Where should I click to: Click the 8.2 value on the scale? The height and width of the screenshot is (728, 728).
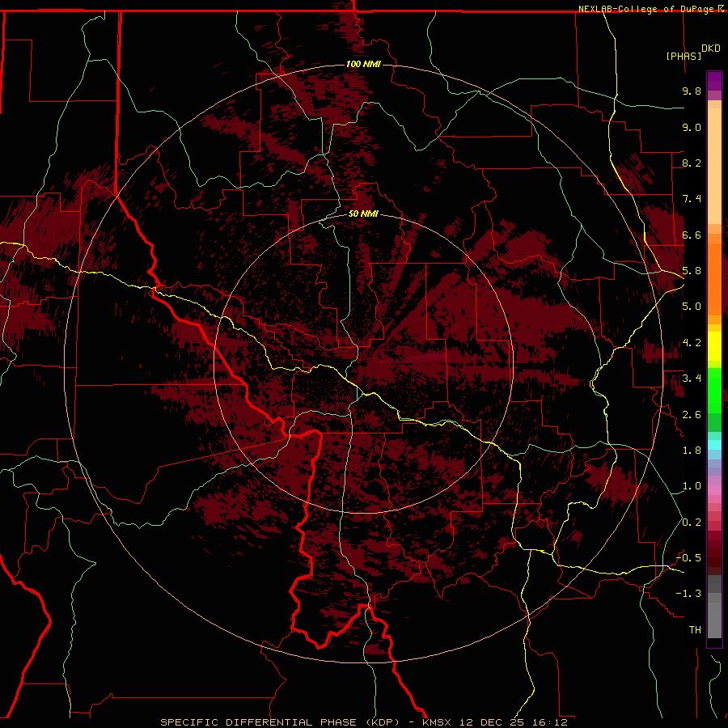(x=692, y=163)
